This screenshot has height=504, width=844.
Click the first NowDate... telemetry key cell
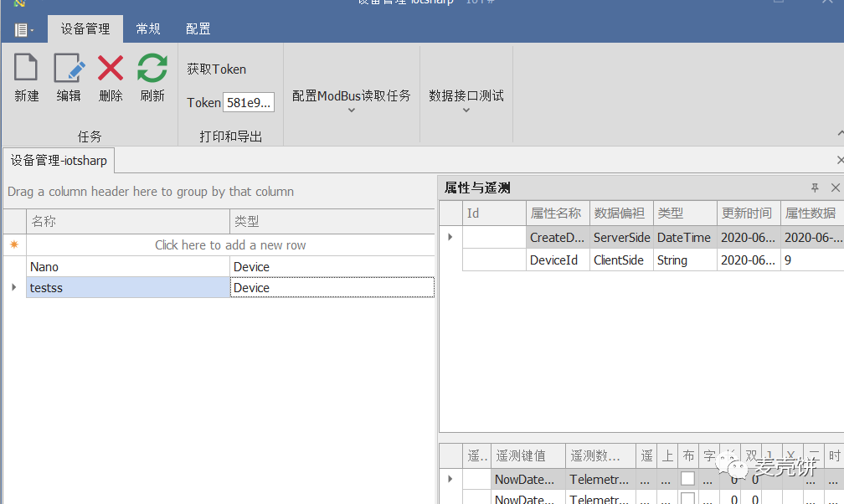coord(528,479)
